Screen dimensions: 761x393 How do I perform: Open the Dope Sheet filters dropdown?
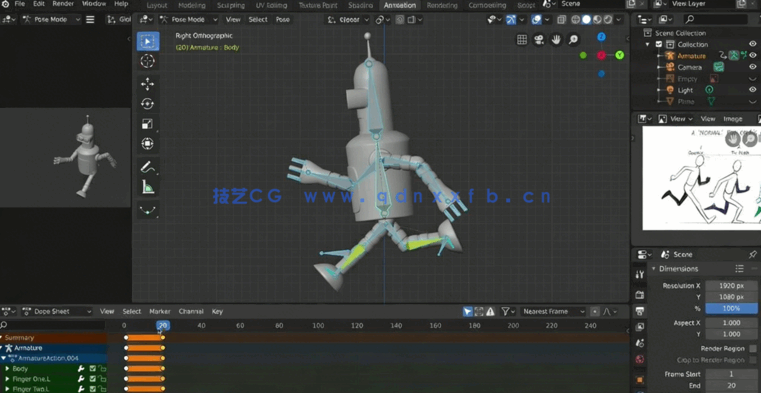tap(508, 311)
